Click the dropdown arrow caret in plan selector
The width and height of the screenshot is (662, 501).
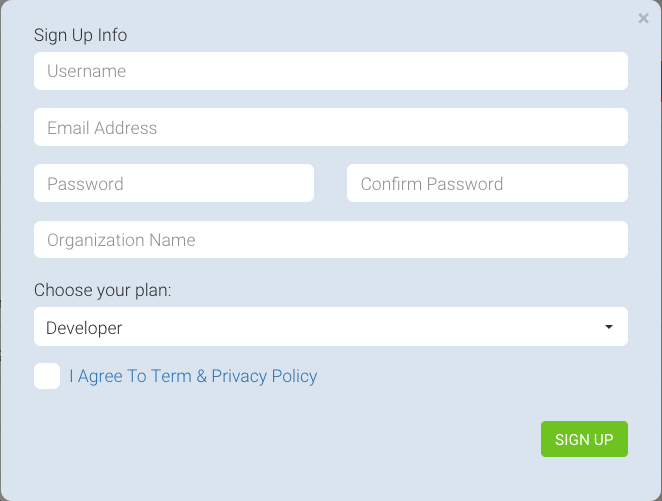[x=608, y=327]
